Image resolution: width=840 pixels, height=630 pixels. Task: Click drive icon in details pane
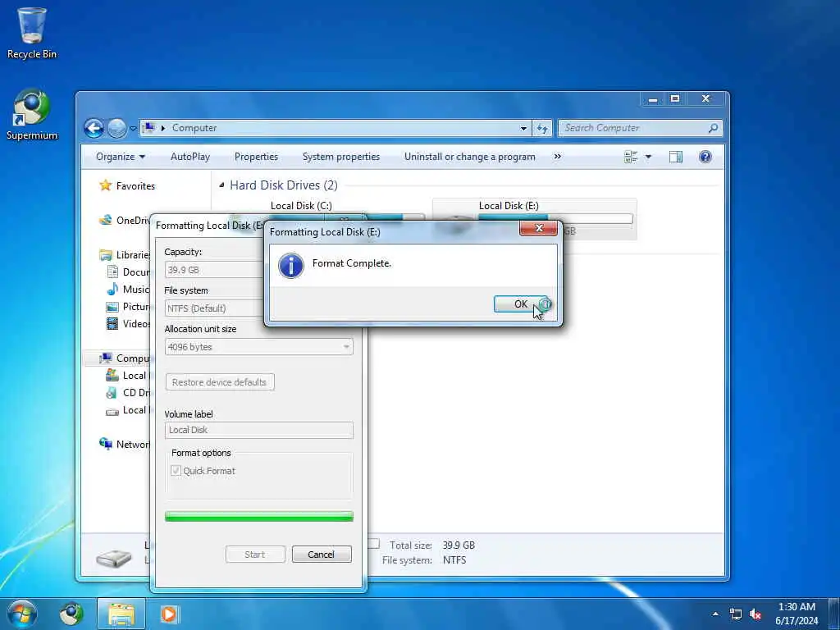pos(113,558)
